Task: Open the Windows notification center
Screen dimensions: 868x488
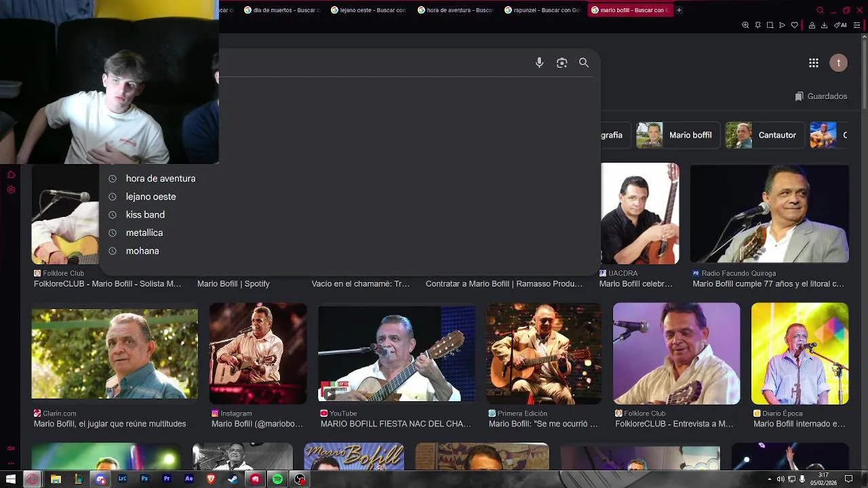Action: tap(848, 479)
